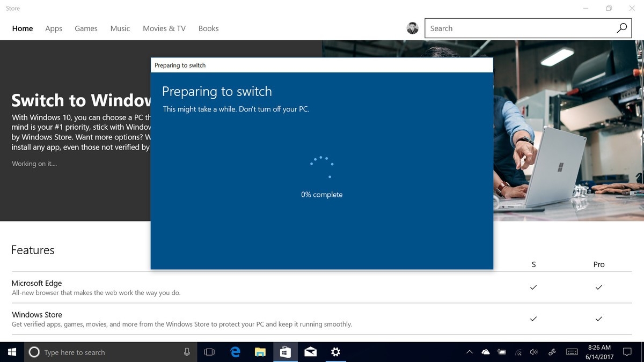The width and height of the screenshot is (644, 362).
Task: Click the user account avatar in the Store
Action: [412, 28]
